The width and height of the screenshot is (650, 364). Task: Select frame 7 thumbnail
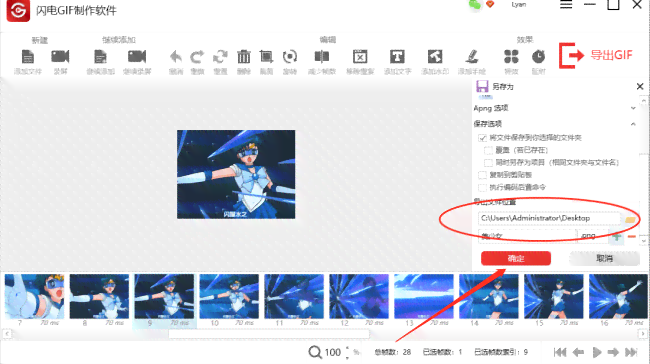coord(34,296)
